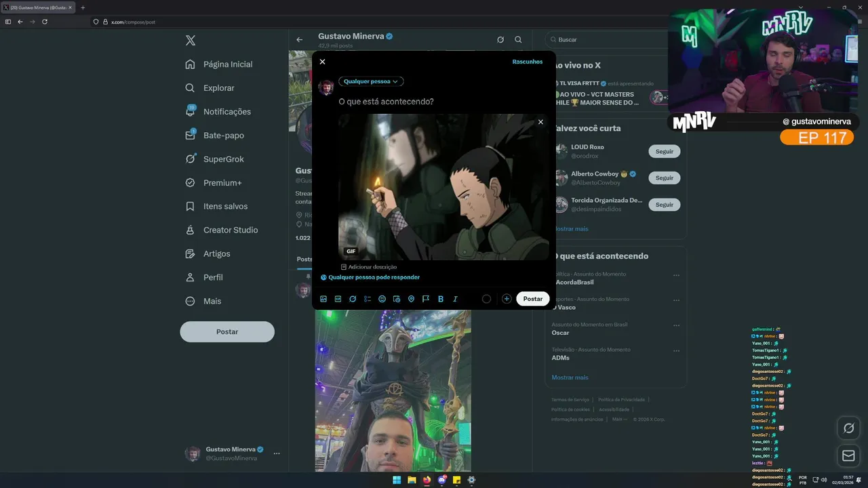The height and width of the screenshot is (488, 868).
Task: Reload the browser page
Action: click(45, 22)
